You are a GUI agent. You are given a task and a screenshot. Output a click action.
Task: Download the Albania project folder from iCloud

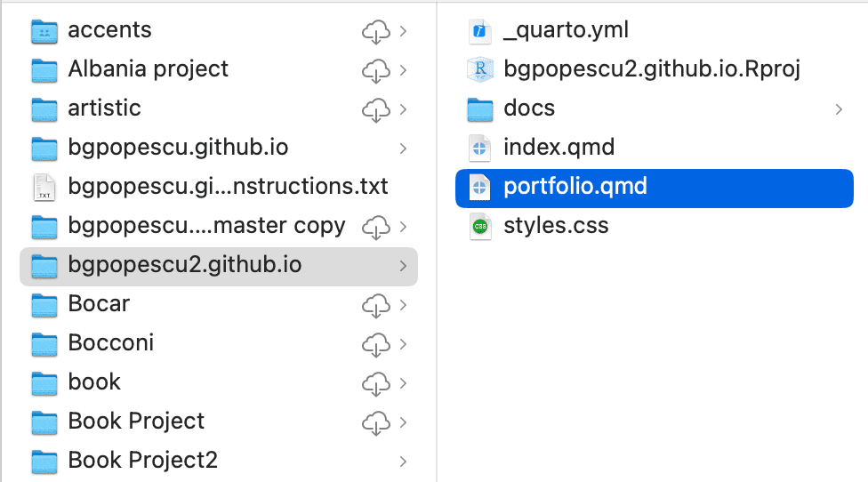(x=376, y=69)
